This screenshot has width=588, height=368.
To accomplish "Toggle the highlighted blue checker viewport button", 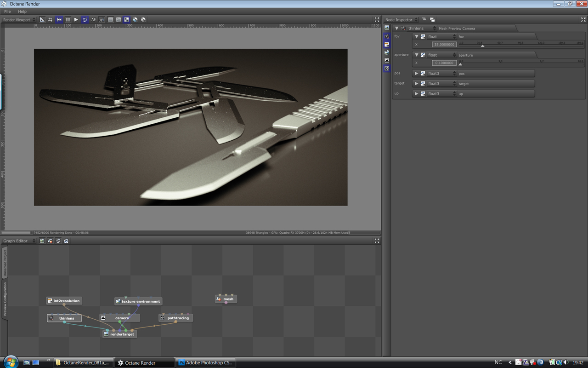I will (x=127, y=20).
